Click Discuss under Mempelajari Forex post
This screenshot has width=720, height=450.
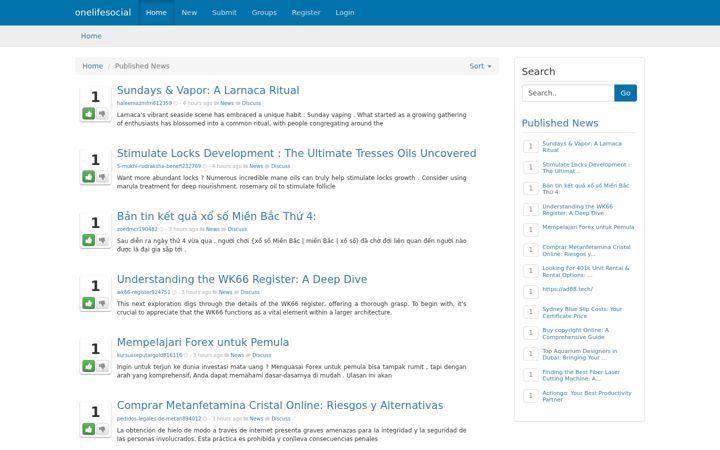[x=262, y=355]
